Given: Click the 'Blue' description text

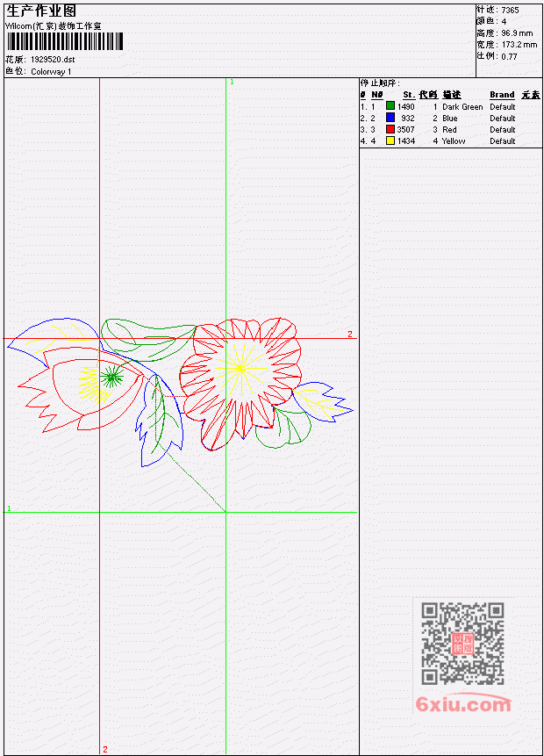Looking at the screenshot, I should coord(450,119).
